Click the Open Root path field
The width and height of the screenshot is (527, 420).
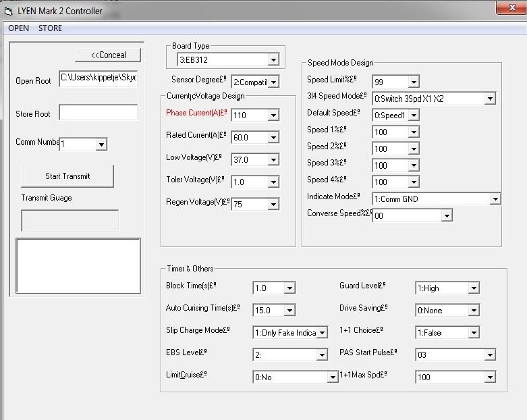(x=98, y=78)
